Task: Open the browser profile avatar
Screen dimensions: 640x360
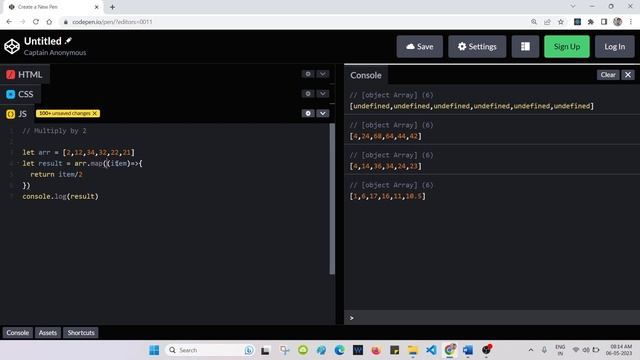Action: point(618,22)
